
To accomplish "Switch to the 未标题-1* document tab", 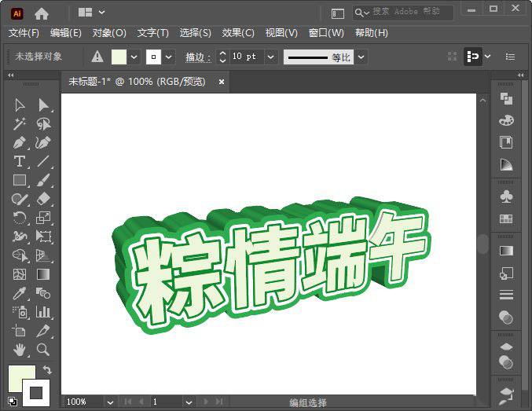I will pyautogui.click(x=137, y=82).
